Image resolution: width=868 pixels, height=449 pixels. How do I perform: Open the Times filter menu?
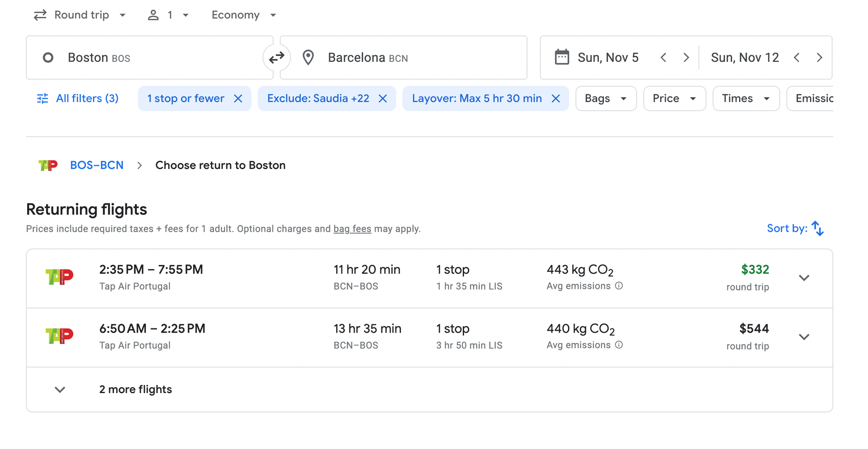coord(746,98)
